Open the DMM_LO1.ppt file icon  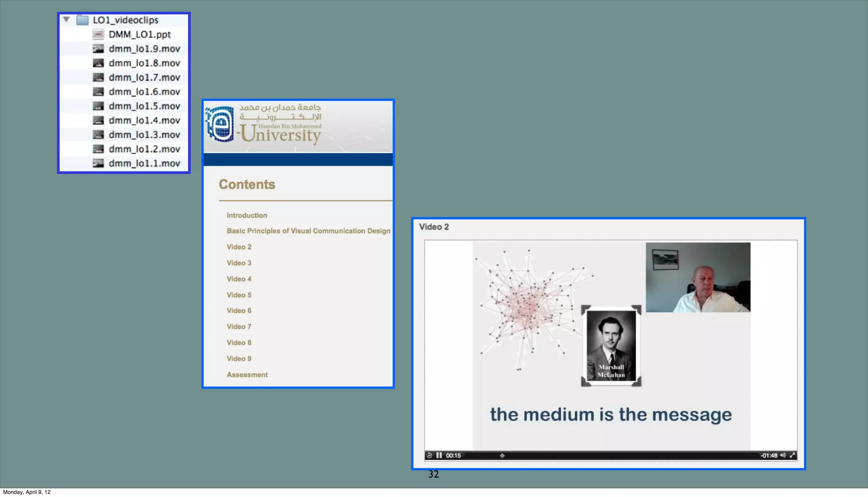point(98,34)
